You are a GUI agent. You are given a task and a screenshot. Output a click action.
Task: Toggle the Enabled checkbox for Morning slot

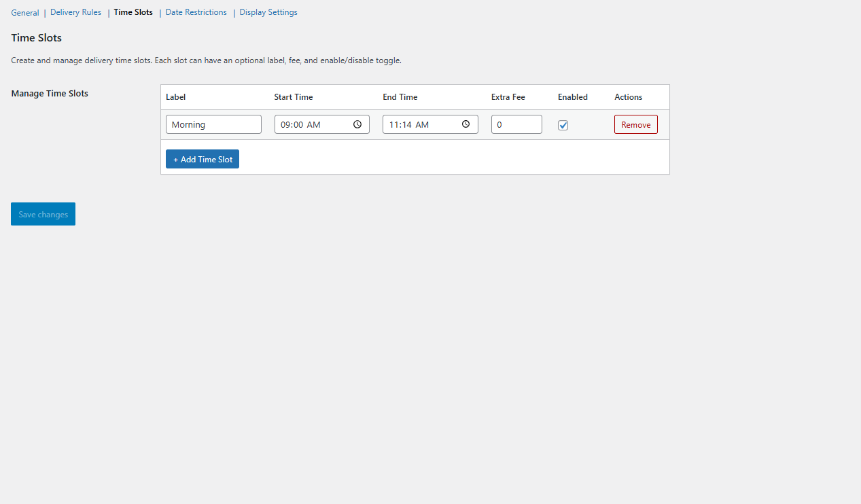click(563, 125)
